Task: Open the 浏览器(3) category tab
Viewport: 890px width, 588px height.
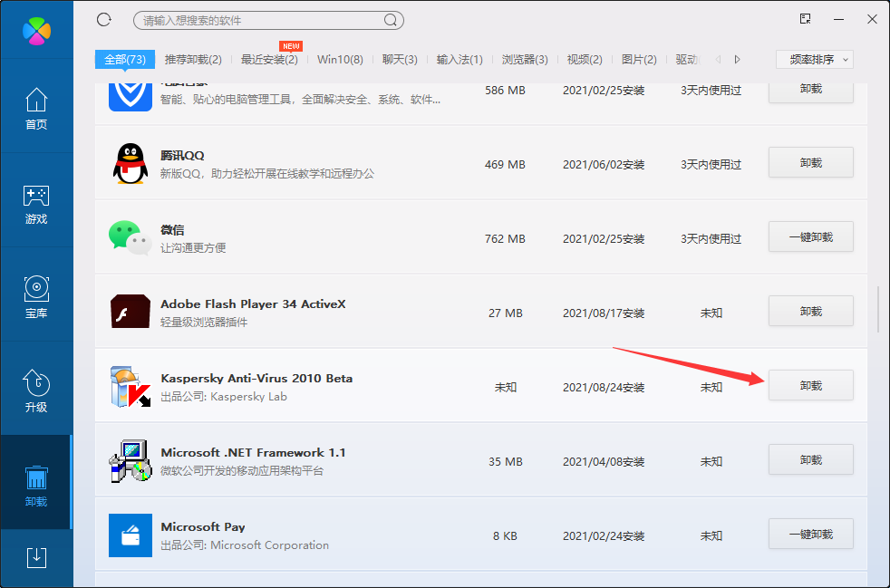Action: tap(525, 60)
